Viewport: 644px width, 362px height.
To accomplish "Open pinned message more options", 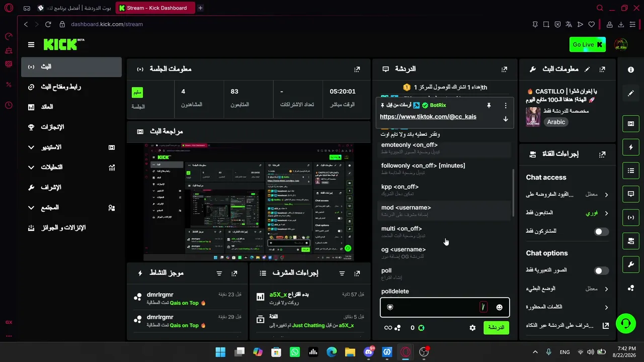I will pos(506,106).
